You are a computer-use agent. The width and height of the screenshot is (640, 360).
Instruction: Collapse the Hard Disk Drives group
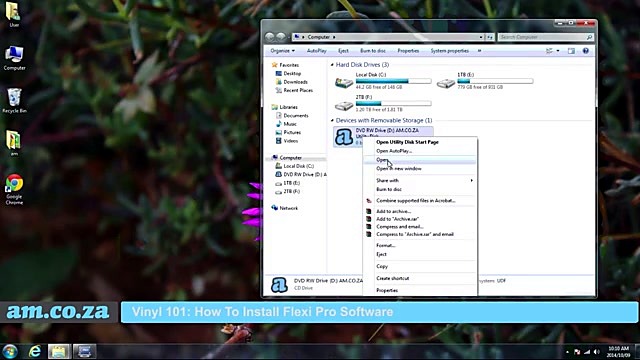(332, 65)
